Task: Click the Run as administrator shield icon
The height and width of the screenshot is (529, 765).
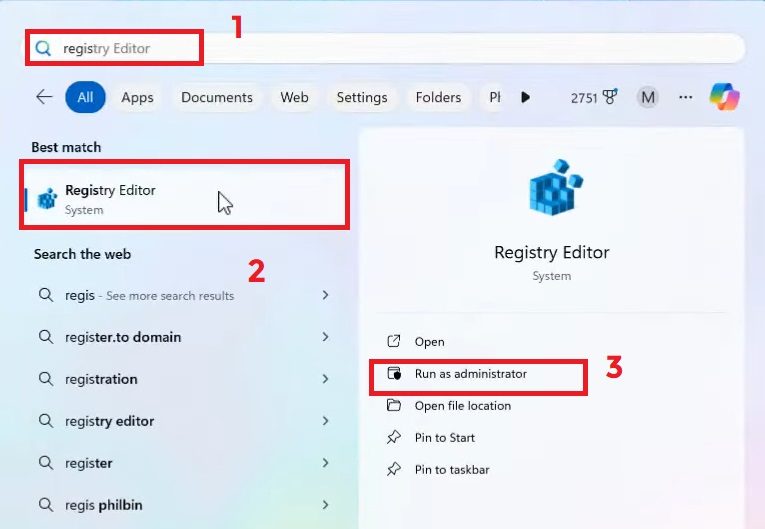Action: 394,373
